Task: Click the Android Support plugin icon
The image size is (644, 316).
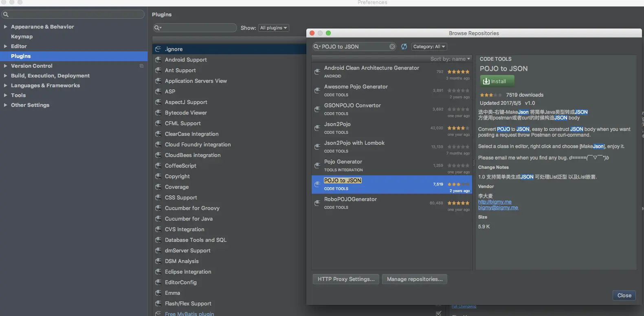Action: tap(158, 60)
